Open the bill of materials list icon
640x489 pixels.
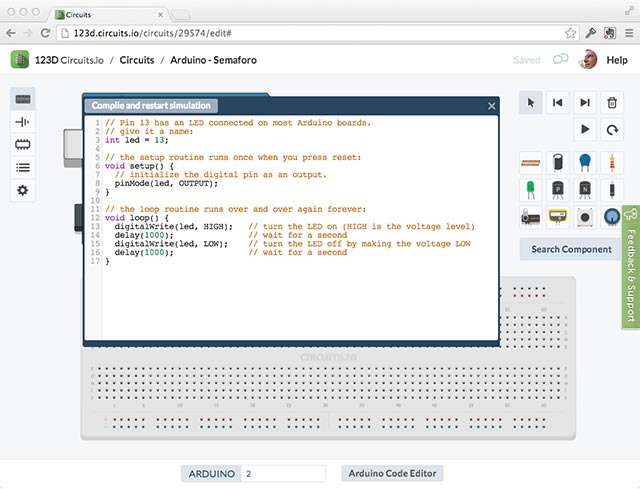click(23, 168)
